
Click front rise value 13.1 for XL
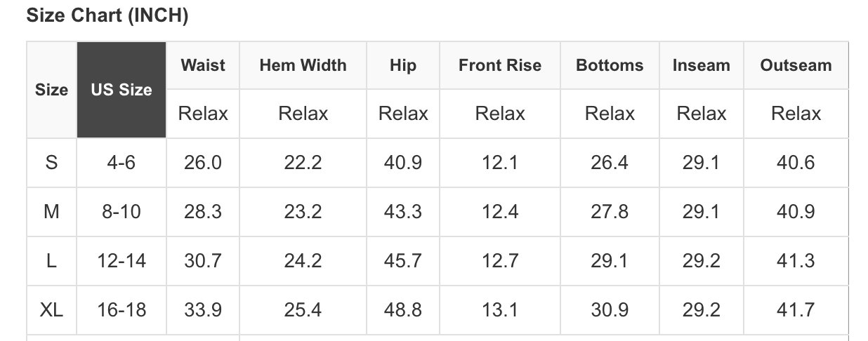pos(500,309)
